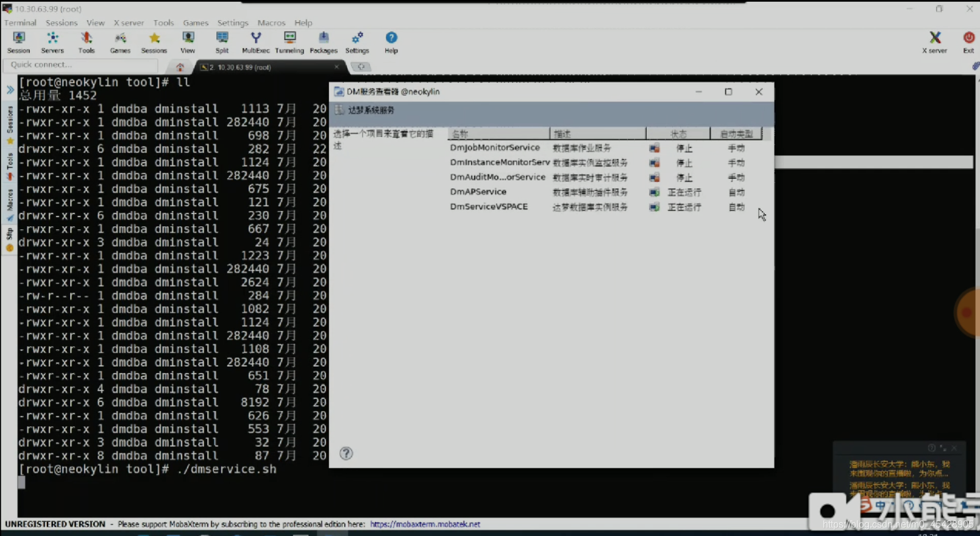Sort by the 启动类型 column header
The height and width of the screenshot is (536, 980).
736,134
